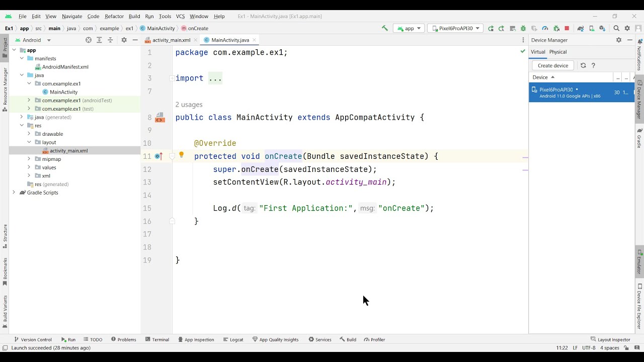
Task: Click the Device Manager help question mark
Action: point(593,65)
